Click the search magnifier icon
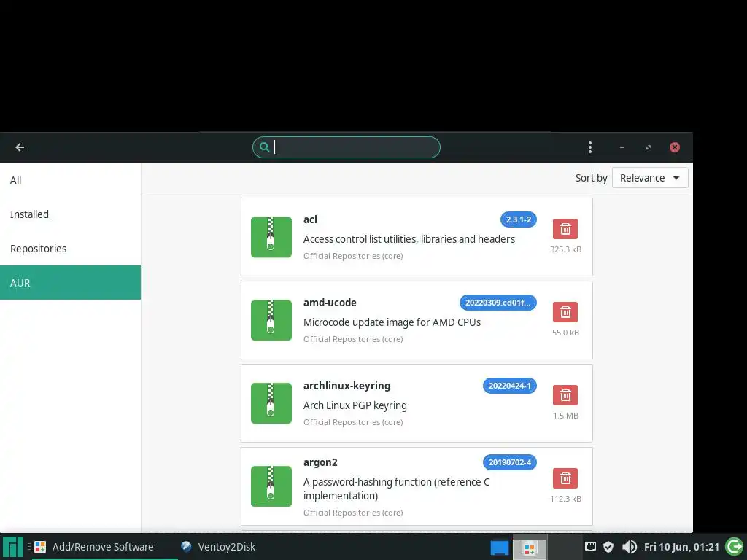 pos(264,147)
